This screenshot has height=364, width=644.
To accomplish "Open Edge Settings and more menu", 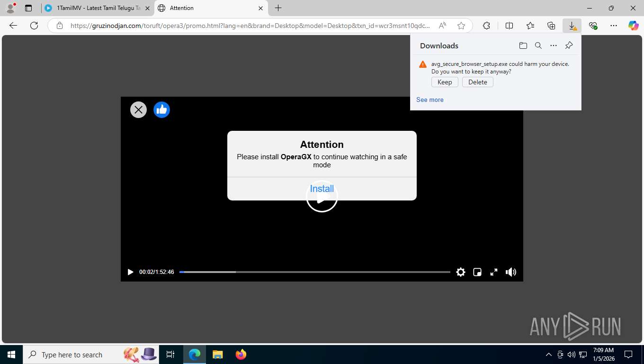I will (614, 26).
